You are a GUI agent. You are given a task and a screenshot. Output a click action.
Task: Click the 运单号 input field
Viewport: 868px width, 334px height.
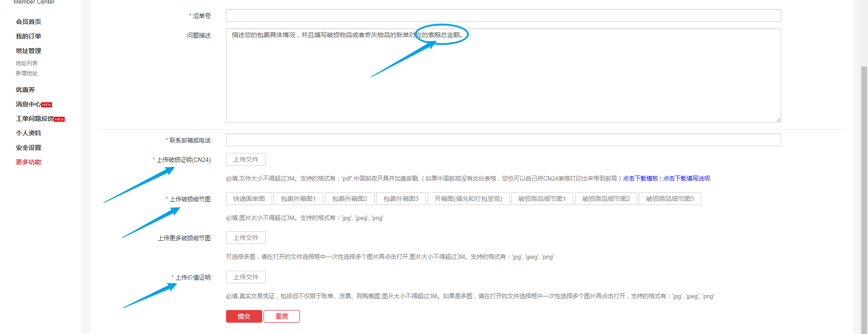tap(503, 16)
